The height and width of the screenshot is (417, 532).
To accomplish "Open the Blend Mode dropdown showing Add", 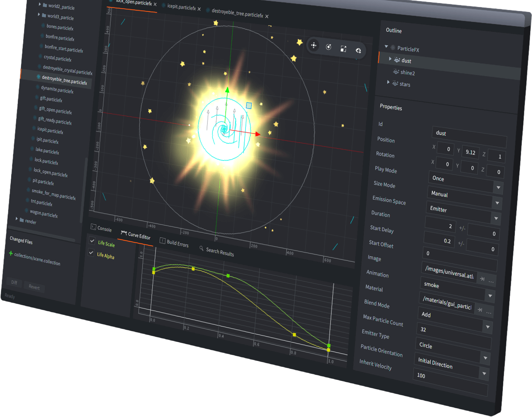I will tap(455, 320).
